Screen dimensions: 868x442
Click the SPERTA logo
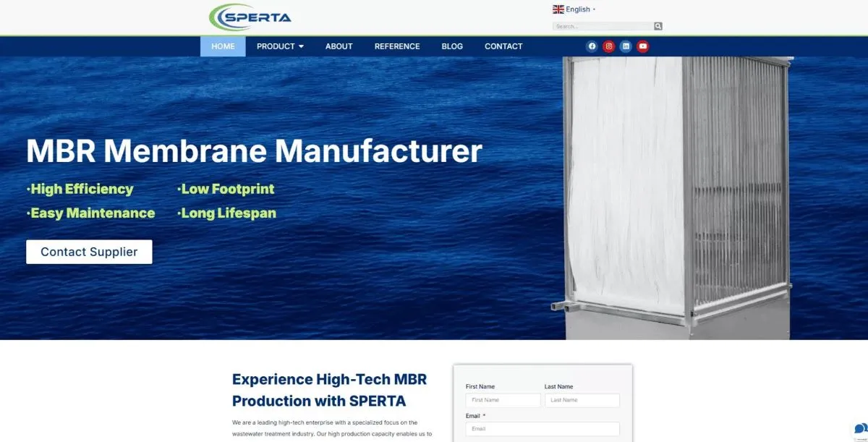(250, 15)
